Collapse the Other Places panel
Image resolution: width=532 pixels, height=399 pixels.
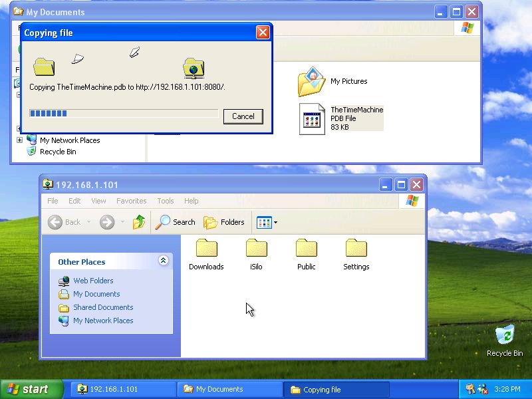[164, 261]
